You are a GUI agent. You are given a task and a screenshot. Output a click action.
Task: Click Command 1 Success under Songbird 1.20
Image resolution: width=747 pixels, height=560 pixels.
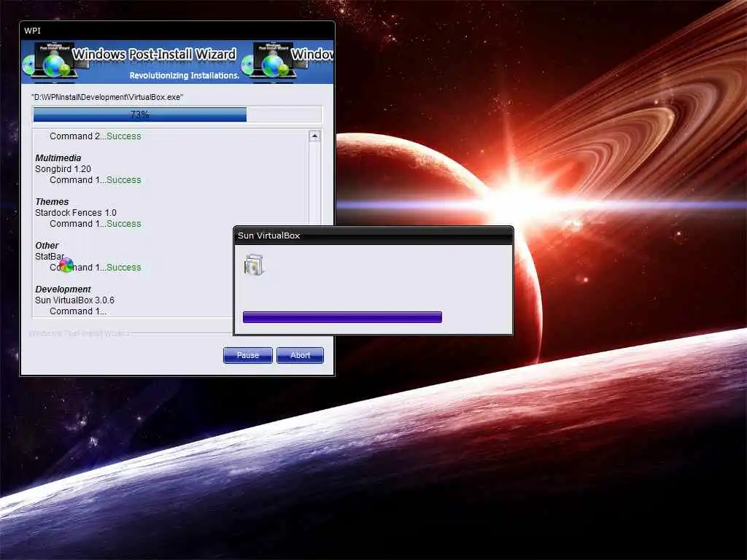pos(96,180)
